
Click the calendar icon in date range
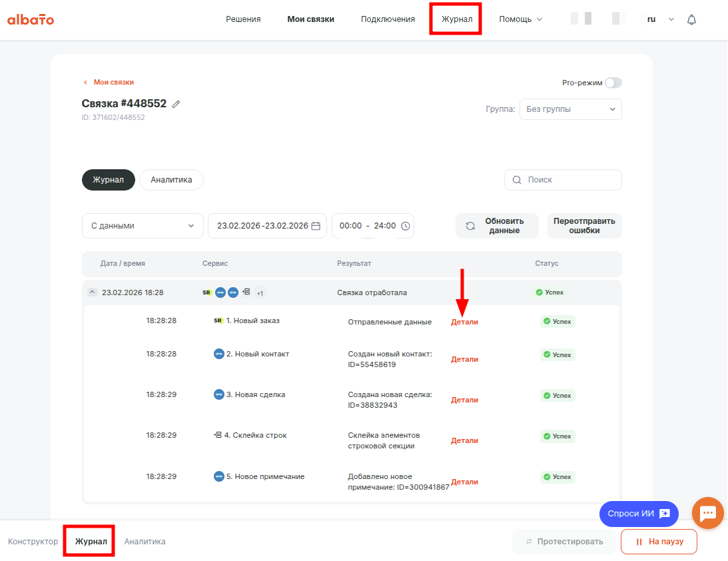point(316,226)
